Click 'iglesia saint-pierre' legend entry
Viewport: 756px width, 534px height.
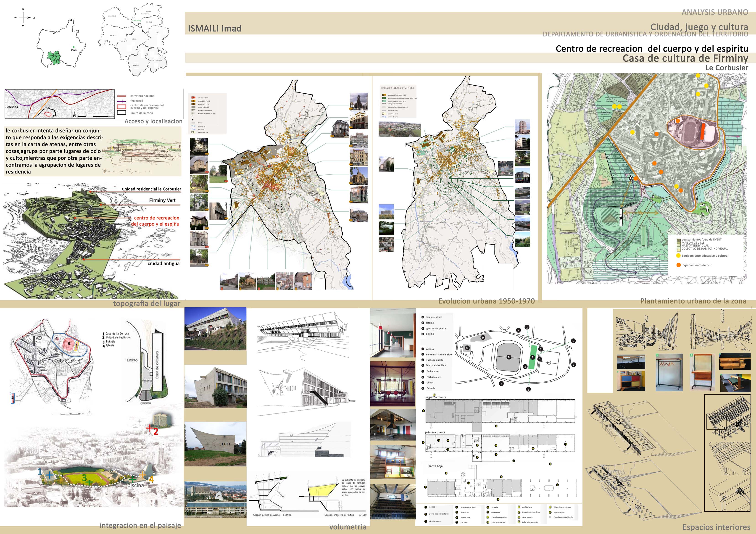[x=436, y=328]
